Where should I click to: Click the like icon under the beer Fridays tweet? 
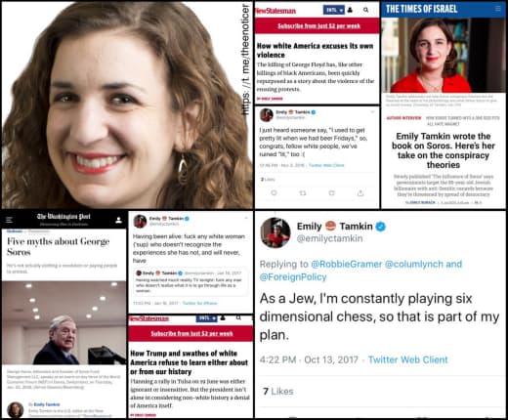(331, 193)
